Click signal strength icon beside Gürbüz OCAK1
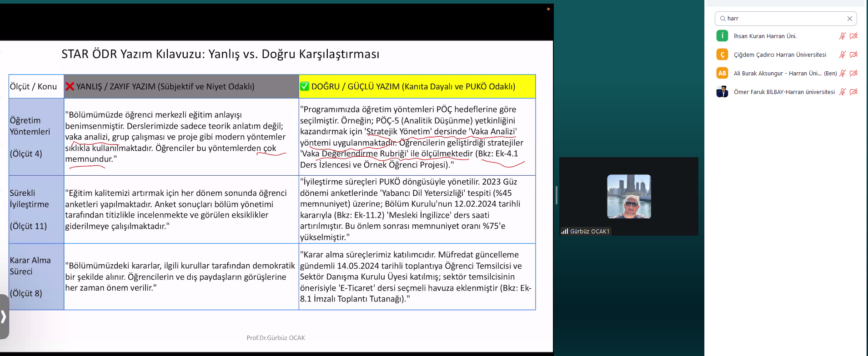The height and width of the screenshot is (356, 868). click(x=565, y=231)
